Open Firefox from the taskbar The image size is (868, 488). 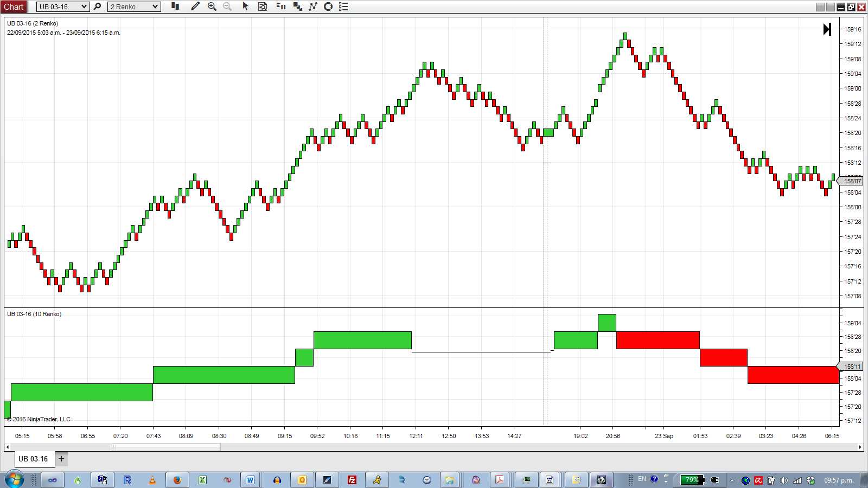tap(177, 480)
